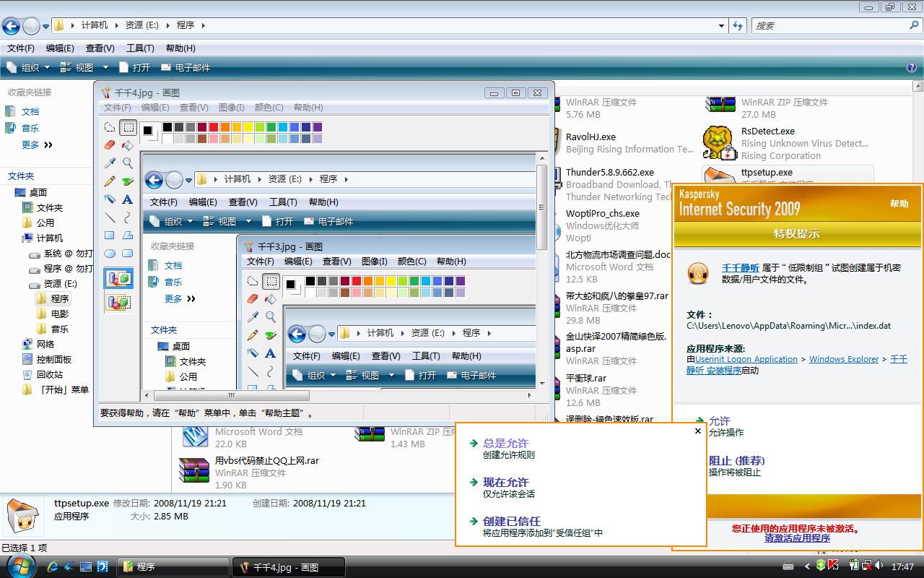Select 控制面板 in the folder tree
Viewport: 924px width, 578px height.
coord(54,359)
